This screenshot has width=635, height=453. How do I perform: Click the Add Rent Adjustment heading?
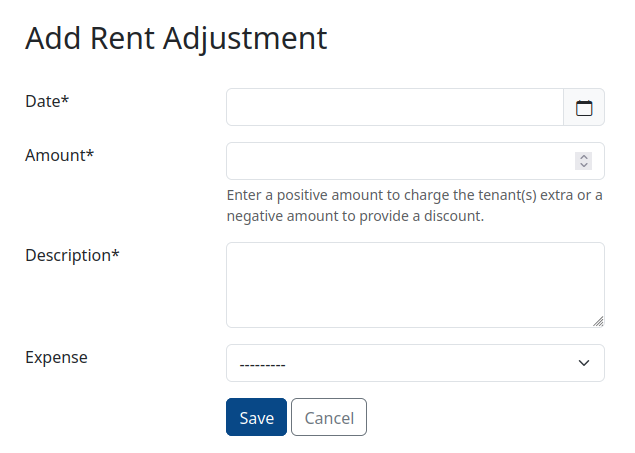click(176, 38)
